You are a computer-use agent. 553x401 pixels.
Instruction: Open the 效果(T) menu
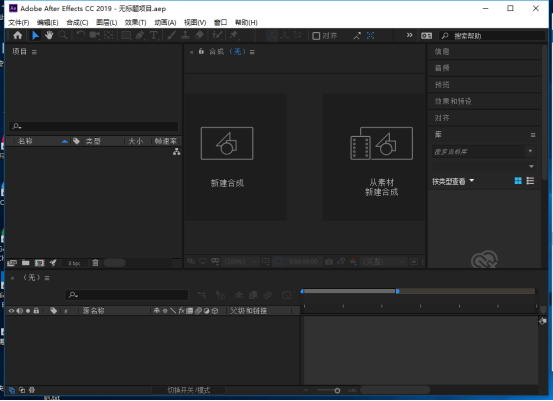click(135, 23)
